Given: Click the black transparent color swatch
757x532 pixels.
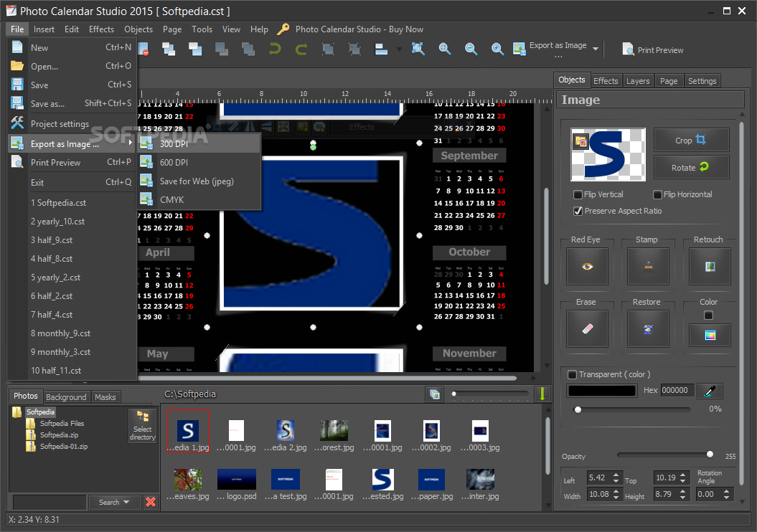Looking at the screenshot, I should (x=602, y=391).
